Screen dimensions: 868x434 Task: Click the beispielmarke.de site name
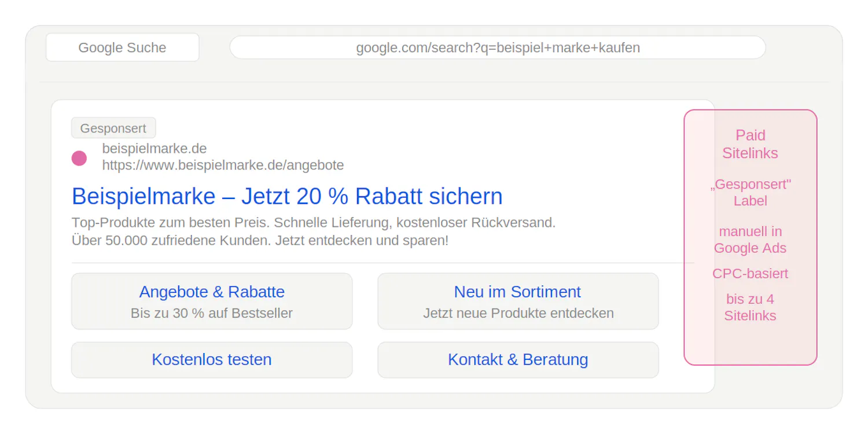click(155, 149)
